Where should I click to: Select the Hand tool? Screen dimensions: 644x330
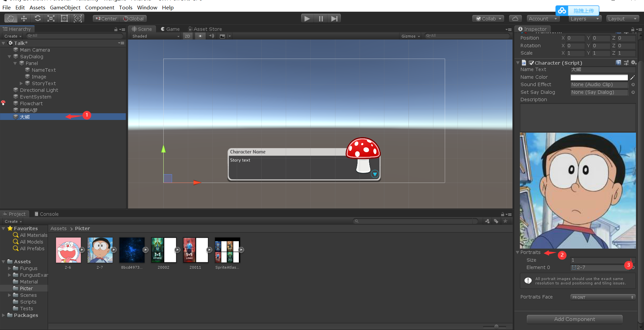pos(11,18)
